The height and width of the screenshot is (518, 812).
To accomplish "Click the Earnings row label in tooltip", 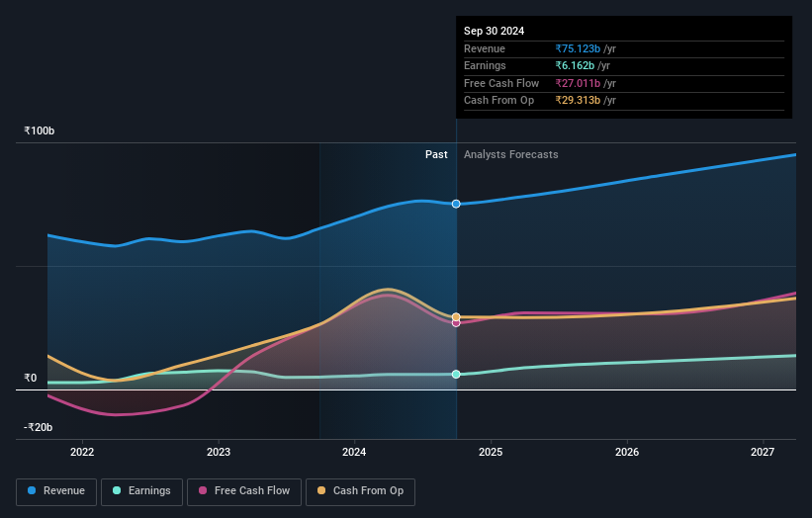I will 485,65.
